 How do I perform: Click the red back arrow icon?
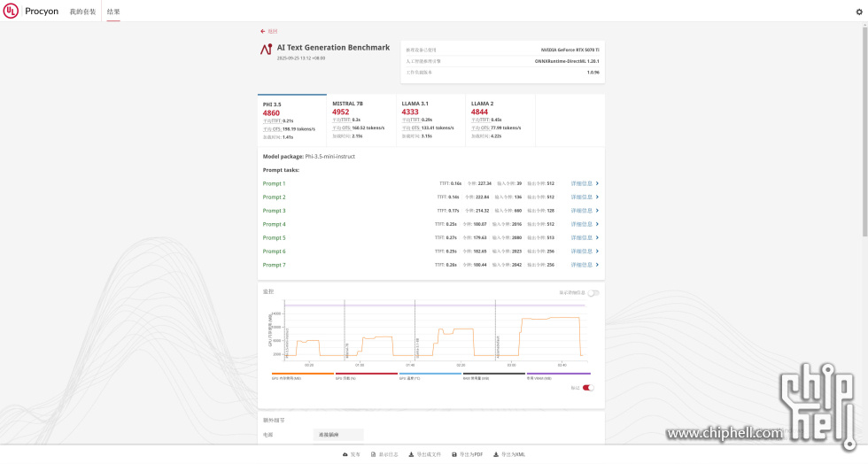click(262, 32)
